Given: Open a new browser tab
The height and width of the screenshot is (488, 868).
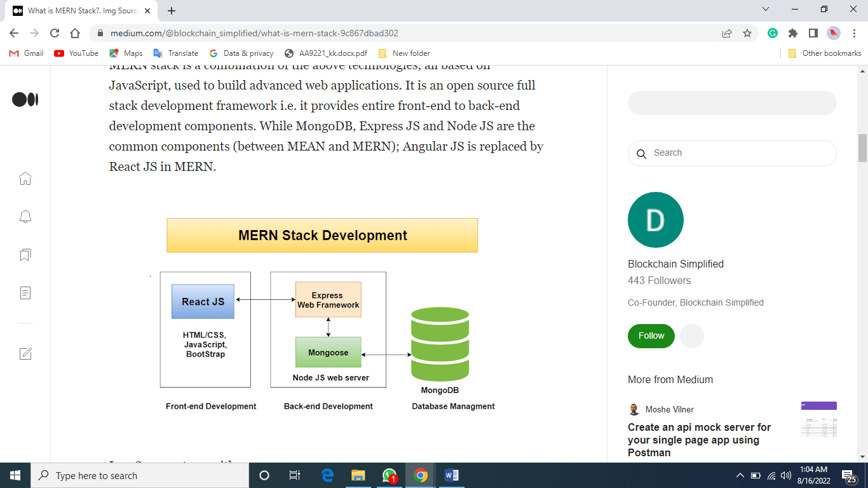Looking at the screenshot, I should pyautogui.click(x=172, y=11).
